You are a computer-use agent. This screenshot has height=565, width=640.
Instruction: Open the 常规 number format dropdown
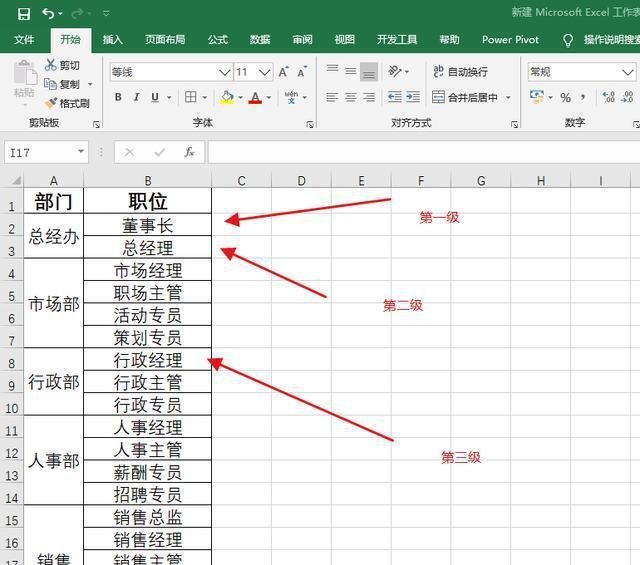point(628,73)
